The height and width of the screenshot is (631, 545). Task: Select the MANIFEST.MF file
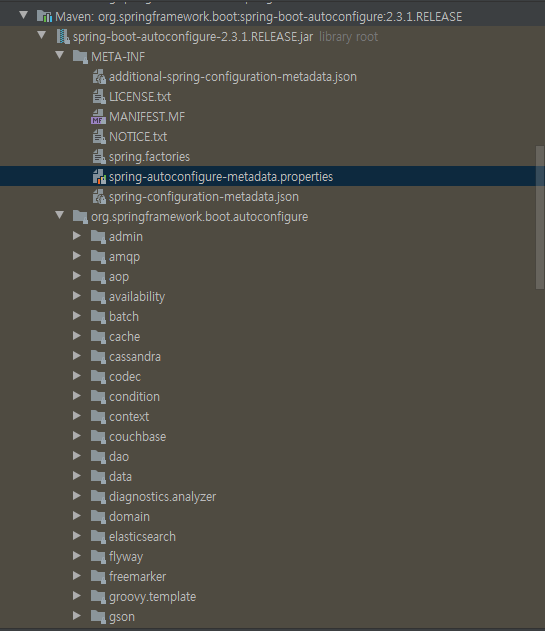point(147,117)
